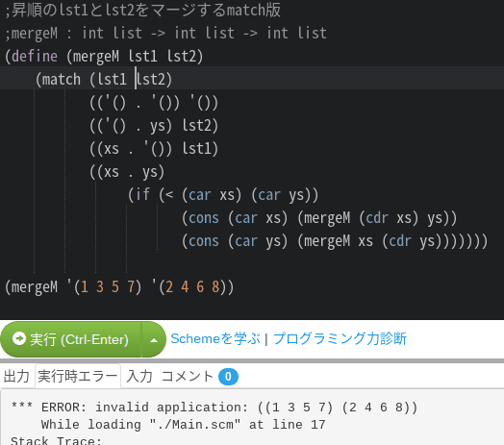This screenshot has height=445, width=504.
Task: Click the While loading Main.scm error line
Action: point(183,425)
